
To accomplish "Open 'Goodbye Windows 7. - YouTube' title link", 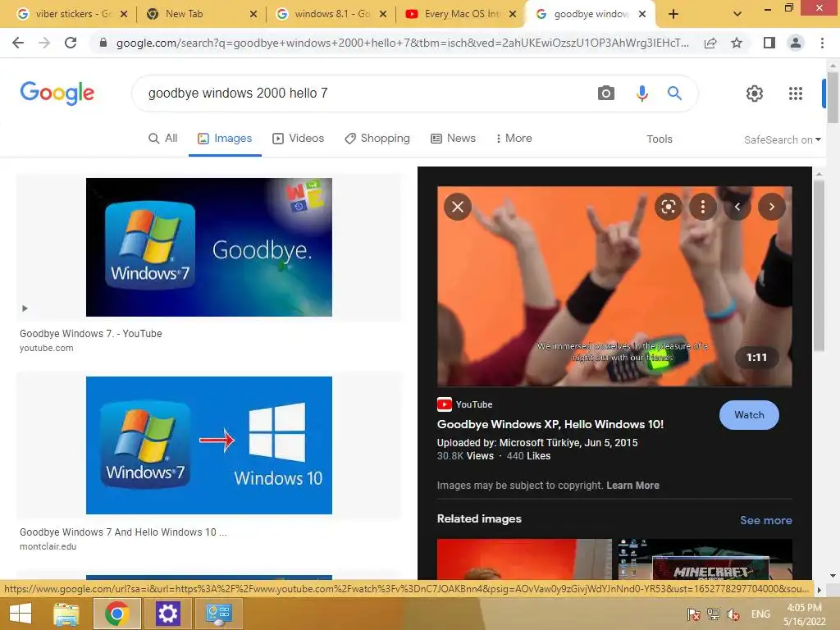I will [x=90, y=333].
